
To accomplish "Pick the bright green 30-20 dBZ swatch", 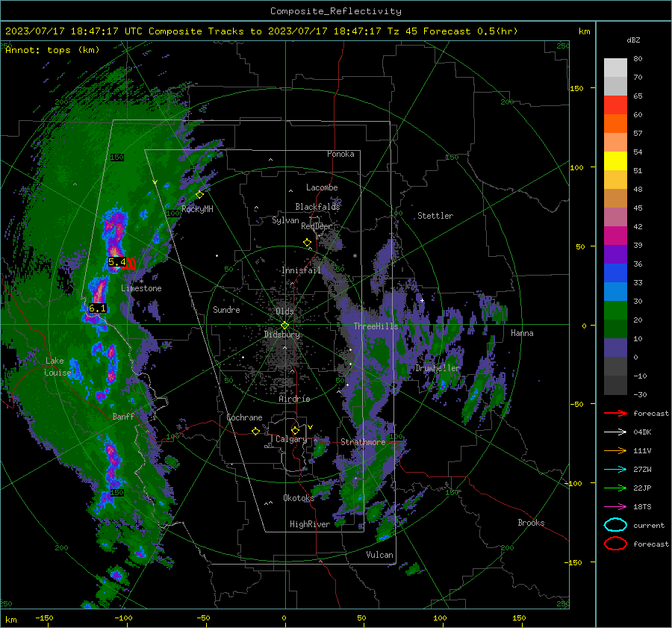I will coord(615,311).
